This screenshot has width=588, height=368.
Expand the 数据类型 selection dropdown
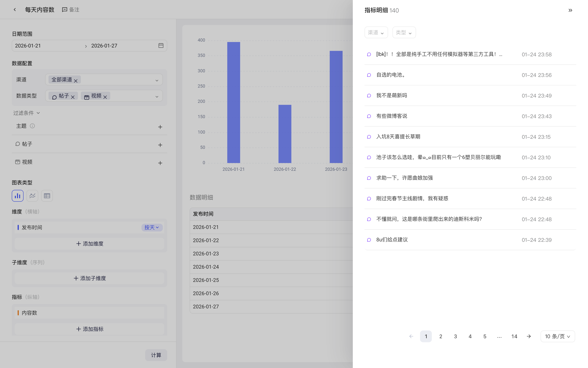157,97
